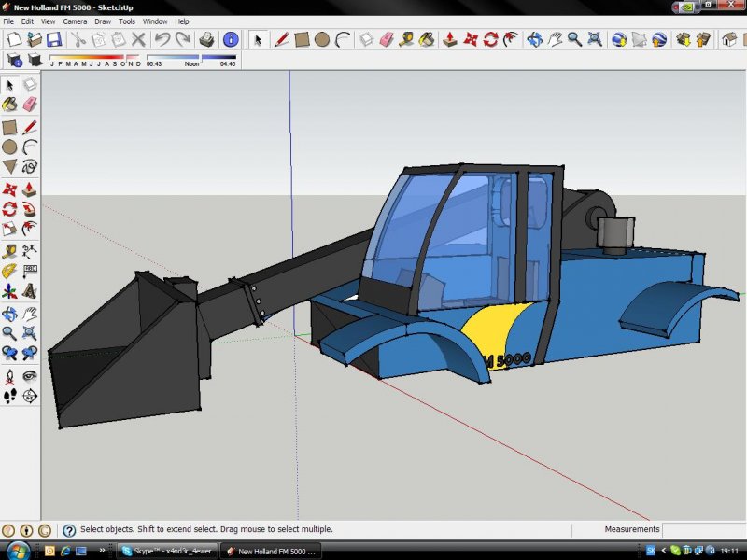Click the Protractor tool in left toolbar
The image size is (747, 560).
point(9,271)
